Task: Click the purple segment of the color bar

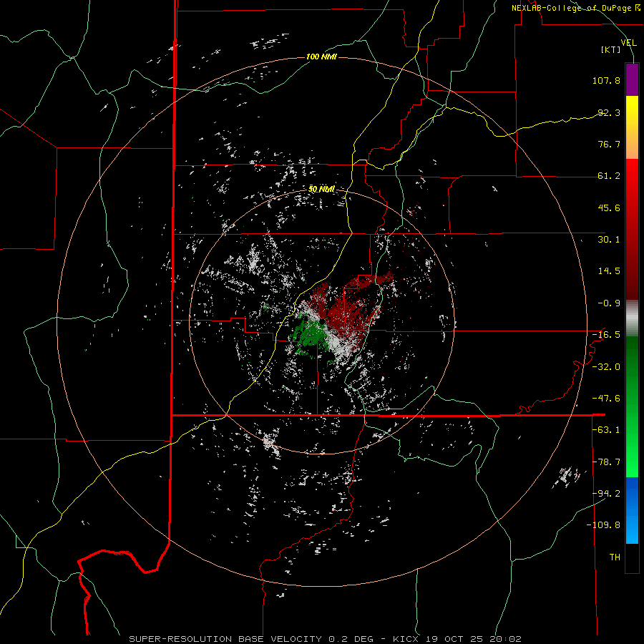Action: pos(632,79)
